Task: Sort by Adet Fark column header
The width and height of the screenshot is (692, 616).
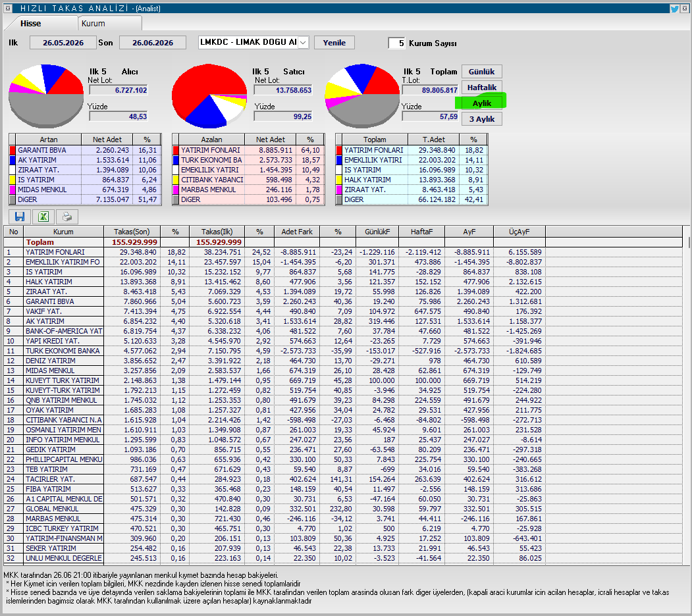Action: (x=297, y=232)
